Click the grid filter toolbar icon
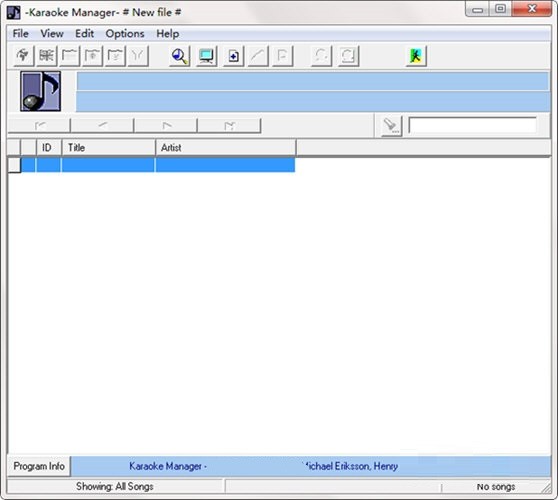This screenshot has height=500, width=558. click(x=47, y=56)
